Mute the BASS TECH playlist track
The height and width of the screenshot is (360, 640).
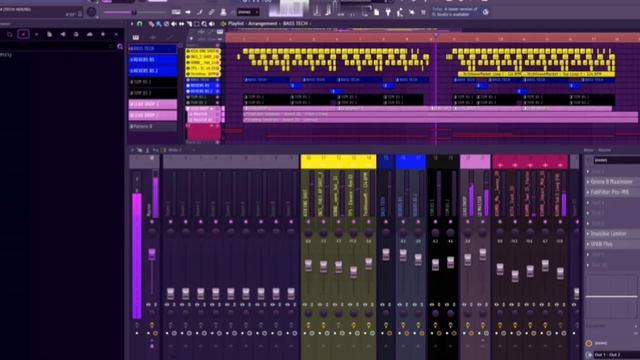tap(217, 80)
